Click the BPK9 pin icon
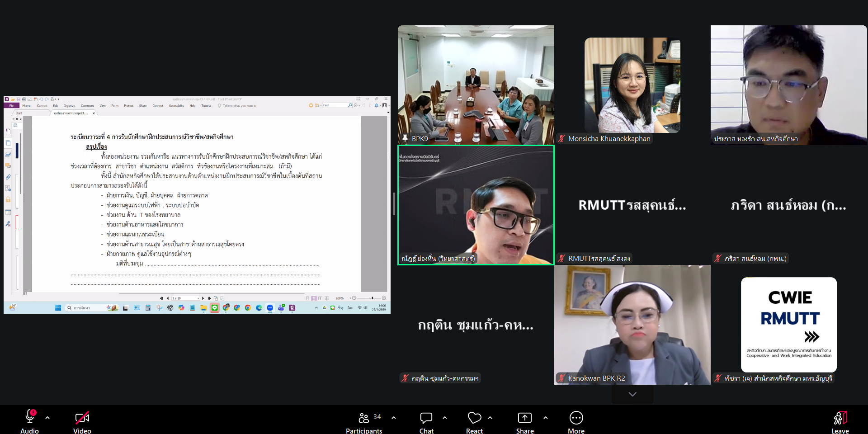The image size is (868, 434). tap(405, 138)
